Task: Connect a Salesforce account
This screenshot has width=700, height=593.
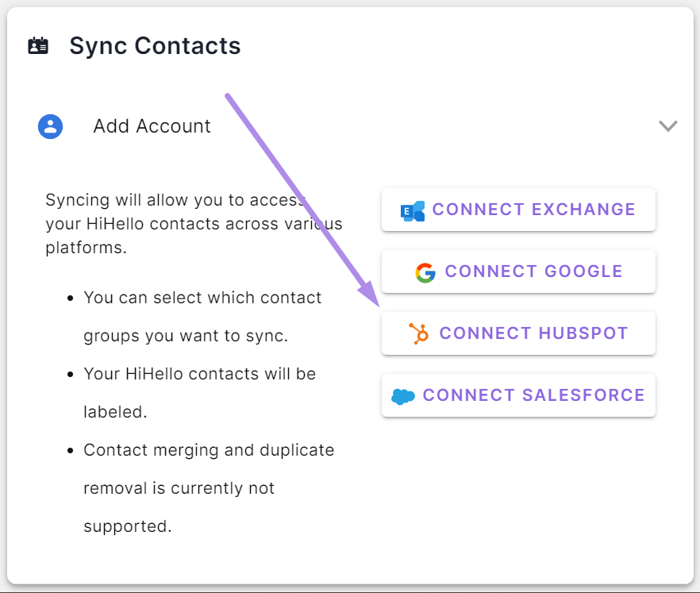Action: pos(518,395)
